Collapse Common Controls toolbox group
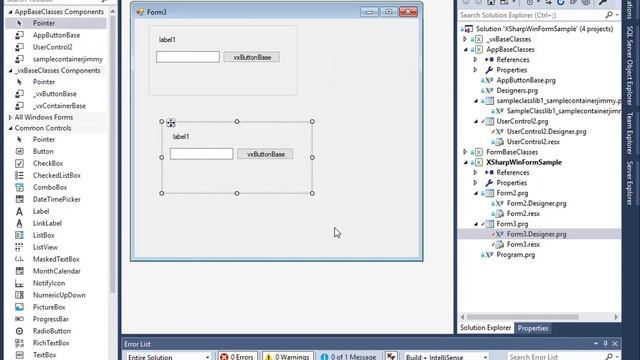 (10, 128)
